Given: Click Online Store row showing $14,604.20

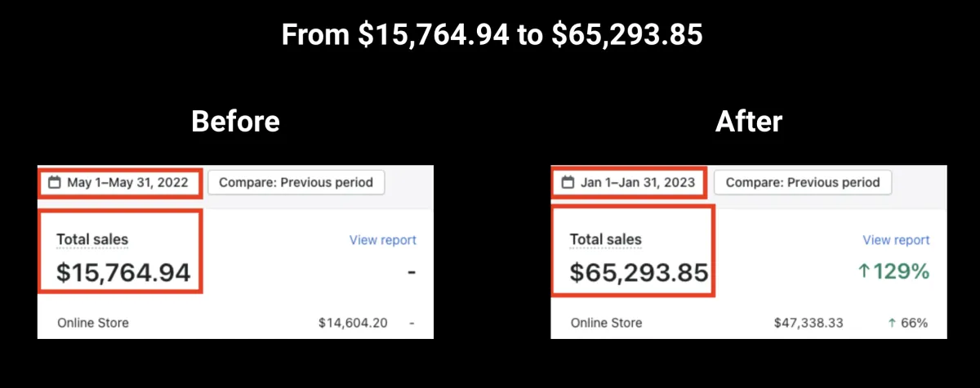Looking at the screenshot, I should (235, 323).
